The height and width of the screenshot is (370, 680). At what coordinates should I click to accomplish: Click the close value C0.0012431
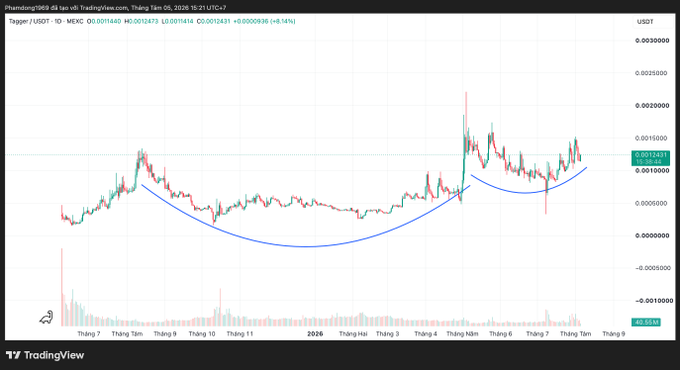[x=214, y=21]
